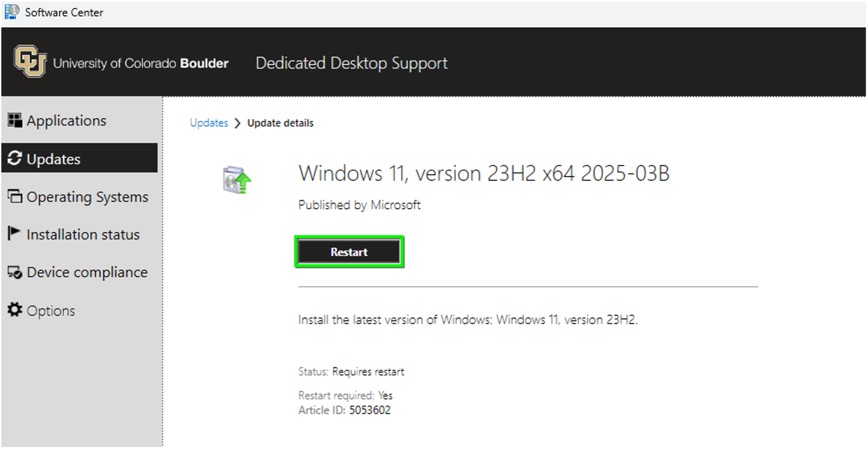Click the Applications grid icon
This screenshot has width=868, height=449.
(15, 120)
